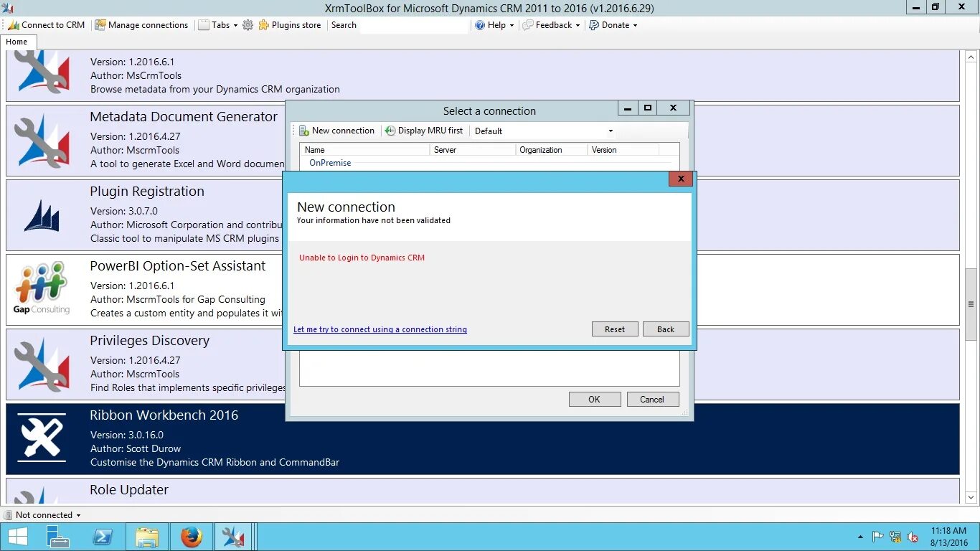Open Manage connections
980x551 pixels.
pyautogui.click(x=141, y=24)
